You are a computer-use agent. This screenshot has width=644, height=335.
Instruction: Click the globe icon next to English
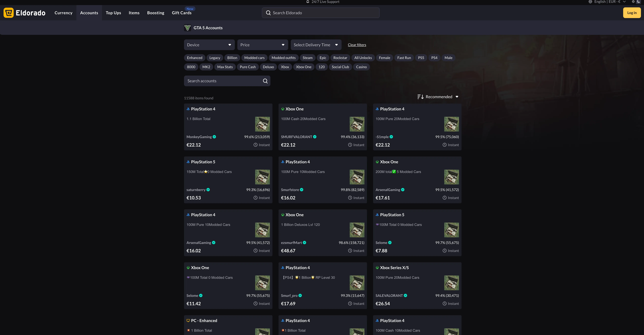pyautogui.click(x=591, y=2)
